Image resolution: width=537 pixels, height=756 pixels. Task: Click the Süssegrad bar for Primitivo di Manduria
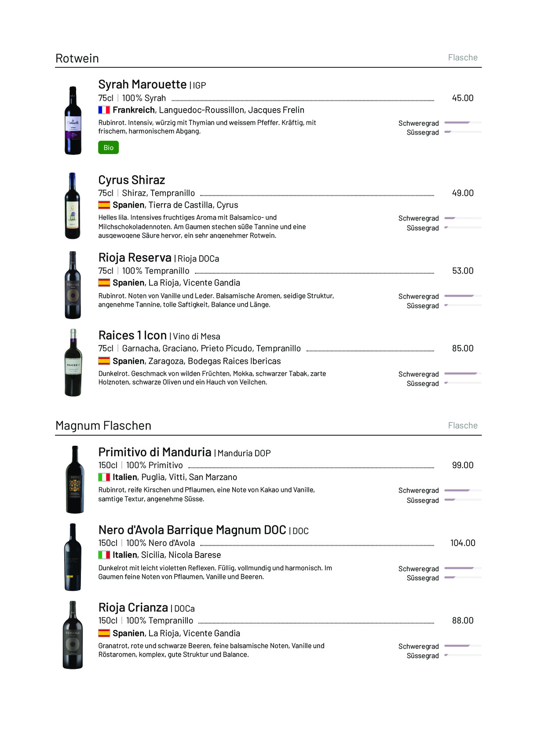[463, 500]
